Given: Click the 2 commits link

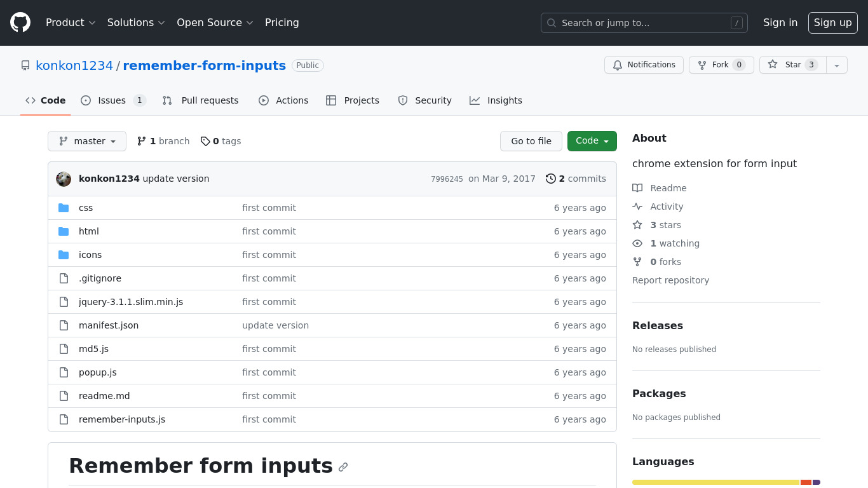Looking at the screenshot, I should tap(576, 179).
